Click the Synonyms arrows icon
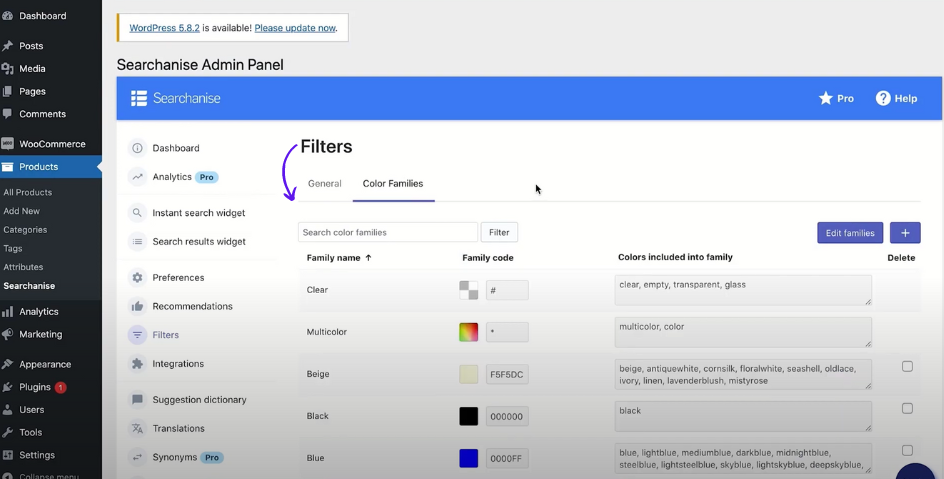Screen dimensions: 944x479 137,457
